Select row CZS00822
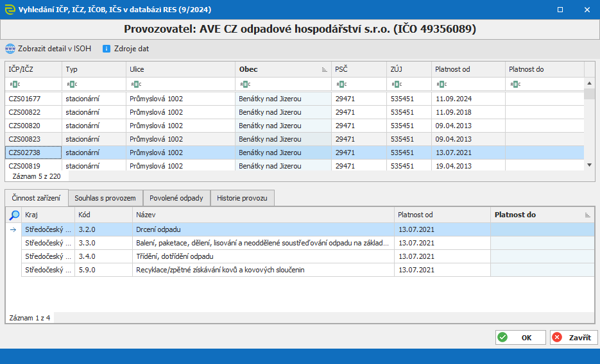The width and height of the screenshot is (600, 364). click(x=295, y=112)
